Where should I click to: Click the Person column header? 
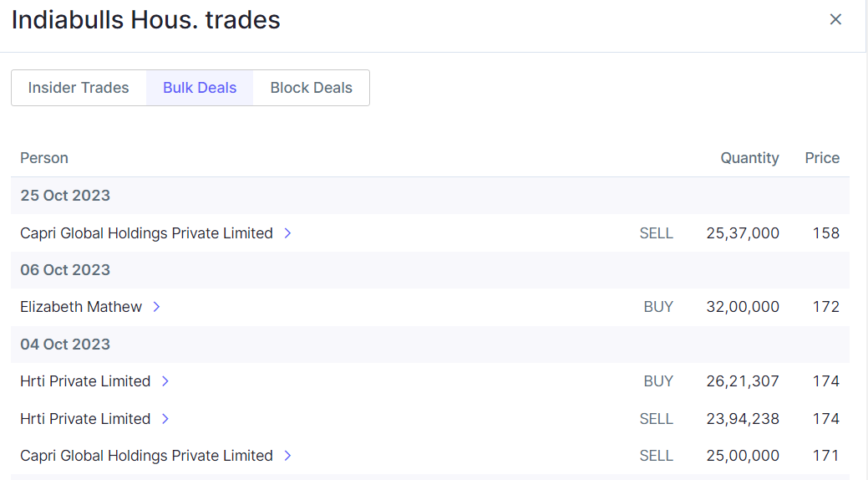coord(44,158)
